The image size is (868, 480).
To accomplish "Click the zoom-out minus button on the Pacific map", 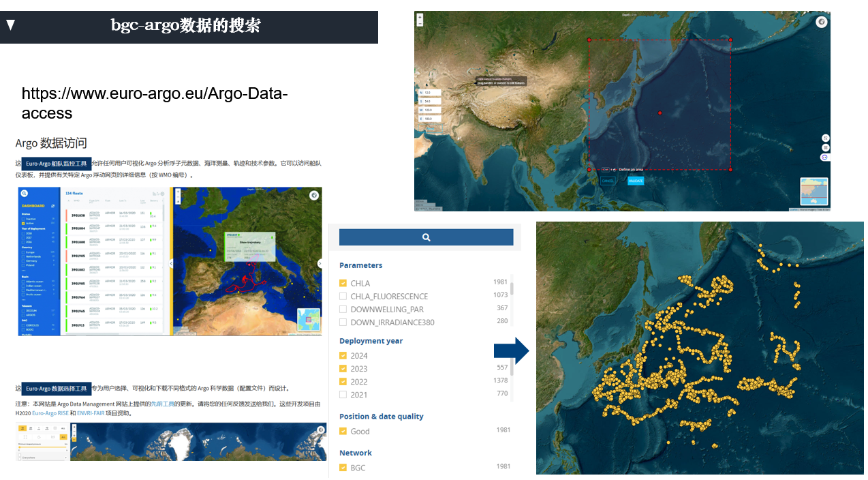I will 420,25.
